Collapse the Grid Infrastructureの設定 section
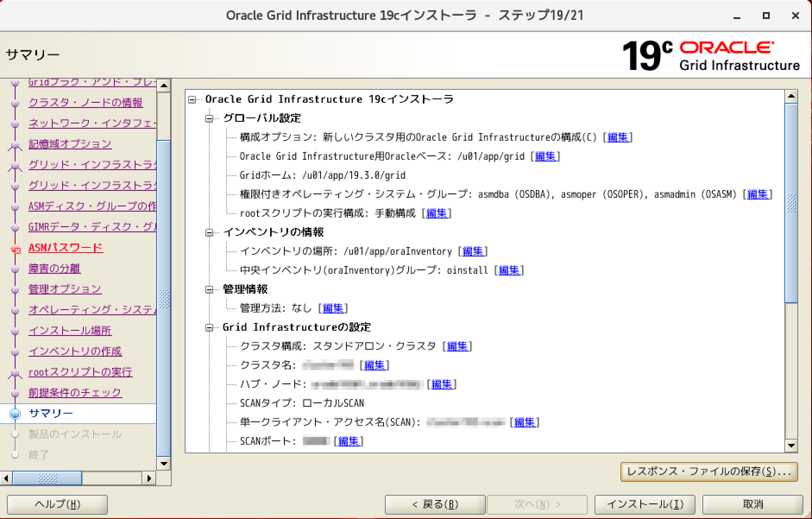812x519 pixels. pyautogui.click(x=209, y=328)
